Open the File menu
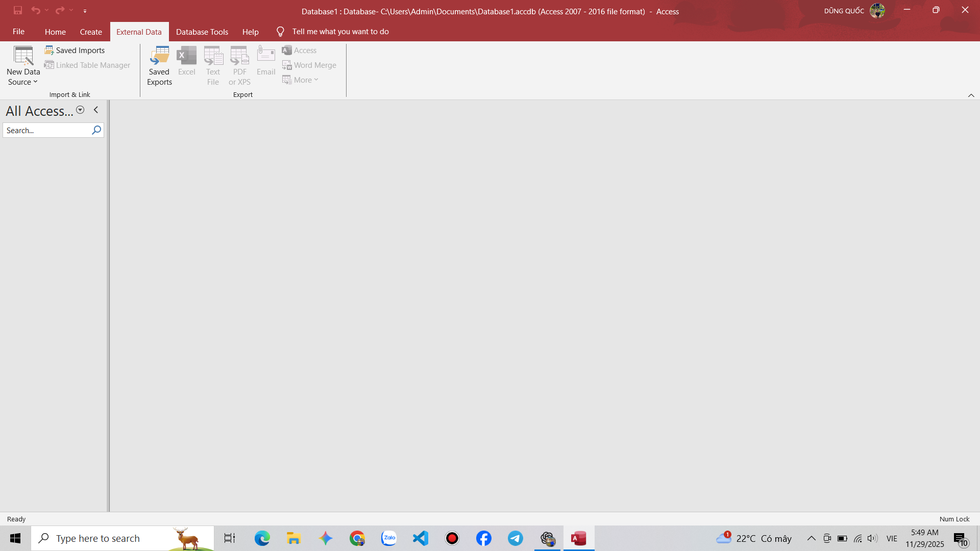980x551 pixels. coord(18,32)
